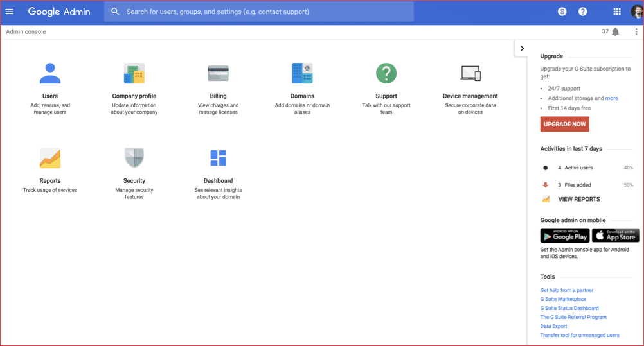The height and width of the screenshot is (346, 644).
Task: Open 'Get help from a partner' link
Action: [567, 290]
